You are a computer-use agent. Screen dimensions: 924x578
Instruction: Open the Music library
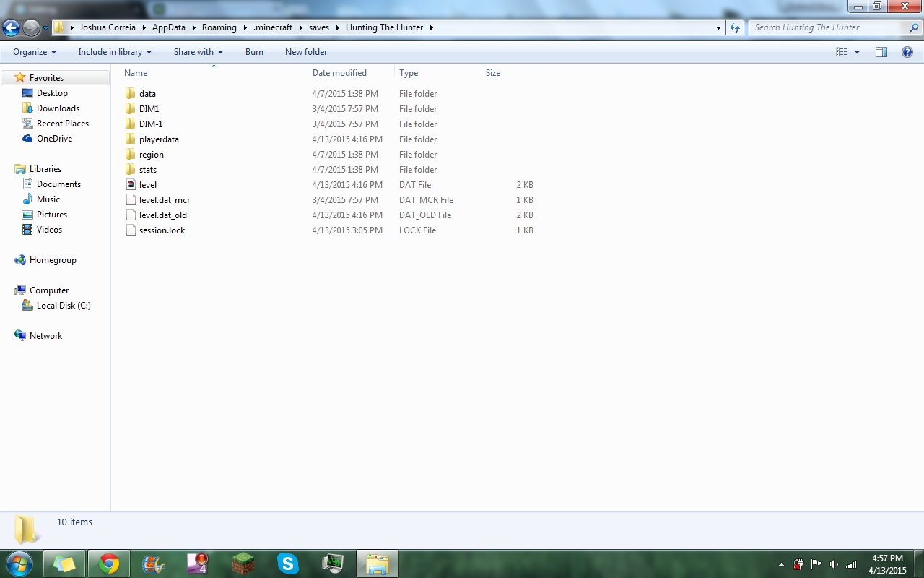(x=48, y=199)
